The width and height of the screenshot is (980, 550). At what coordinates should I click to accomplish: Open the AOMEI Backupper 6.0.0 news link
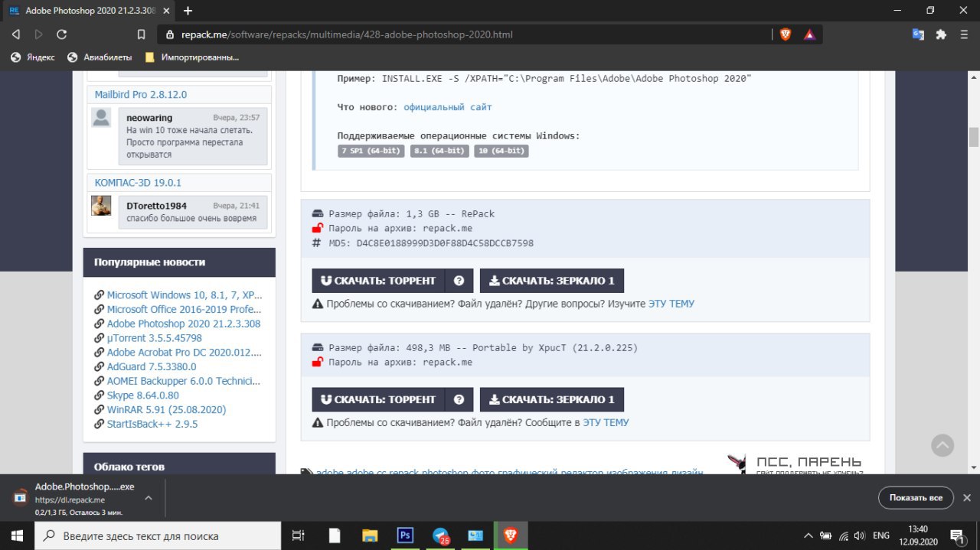click(183, 381)
